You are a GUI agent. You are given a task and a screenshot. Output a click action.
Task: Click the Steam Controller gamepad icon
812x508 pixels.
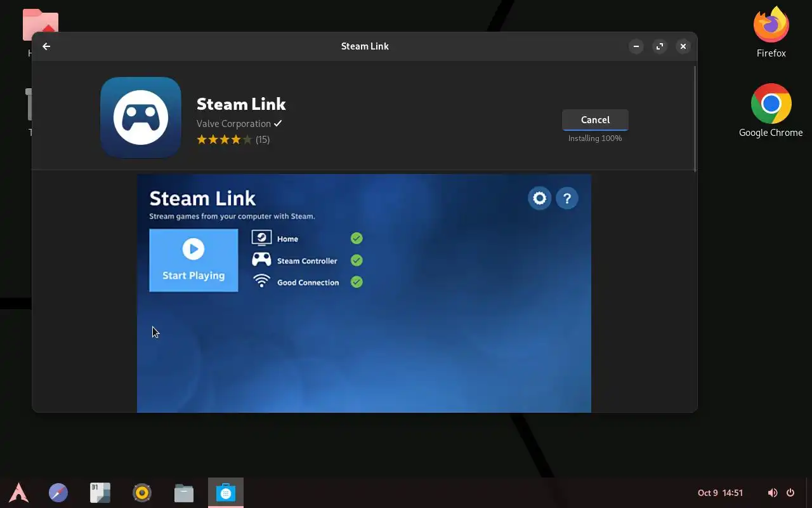pyautogui.click(x=261, y=260)
